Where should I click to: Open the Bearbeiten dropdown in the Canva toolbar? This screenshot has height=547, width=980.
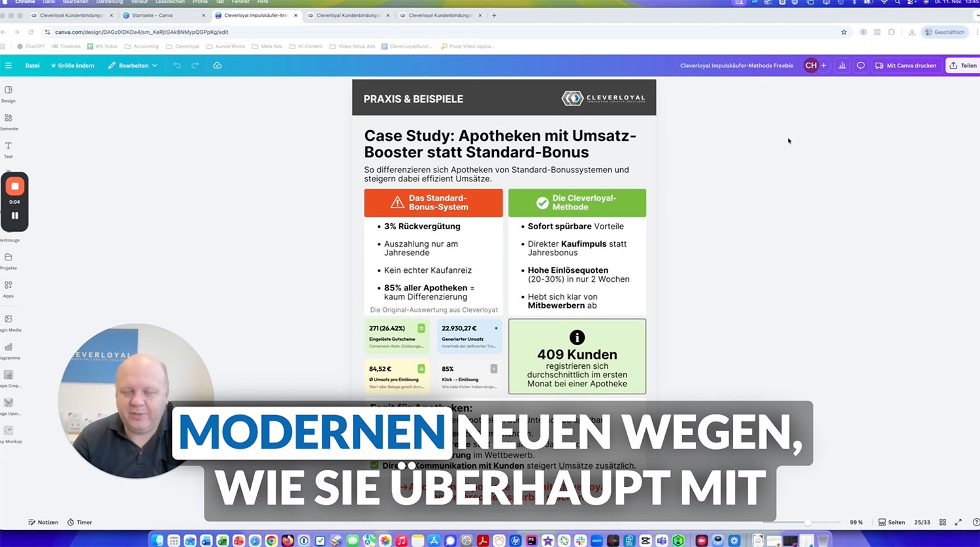coord(132,65)
